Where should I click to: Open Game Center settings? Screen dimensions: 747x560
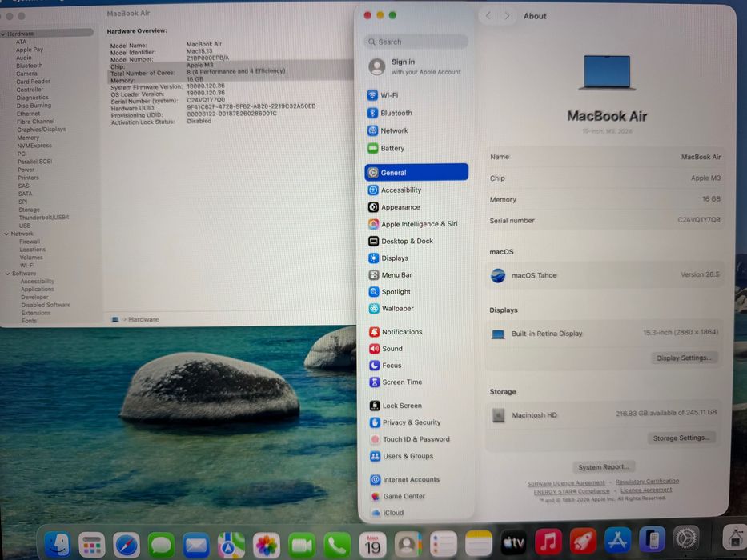point(417,496)
